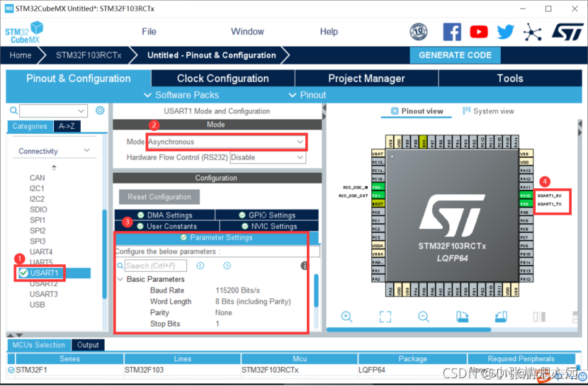This screenshot has width=588, height=386.
Task: Select green pin PA10 on the chip
Action: pyautogui.click(x=526, y=195)
